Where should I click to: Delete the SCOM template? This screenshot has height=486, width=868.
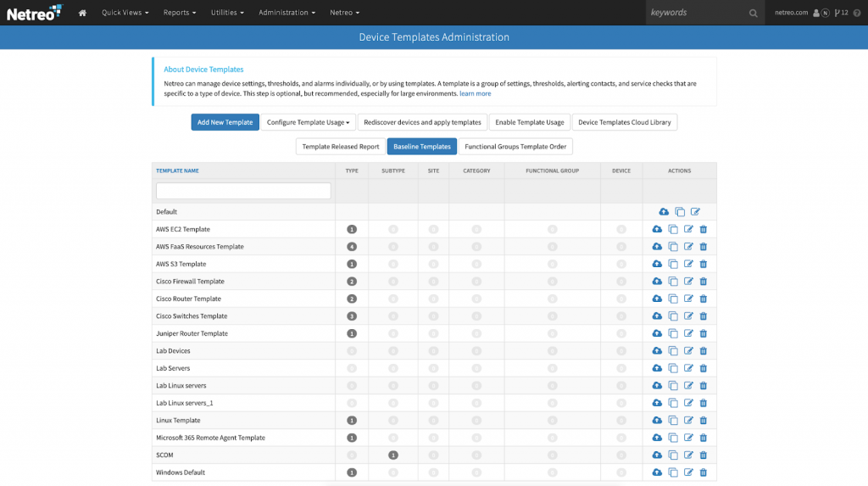point(703,455)
